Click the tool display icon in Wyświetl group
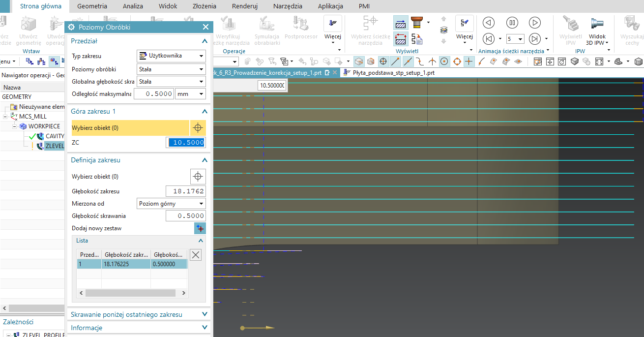The height and width of the screenshot is (337, 644). 417,23
